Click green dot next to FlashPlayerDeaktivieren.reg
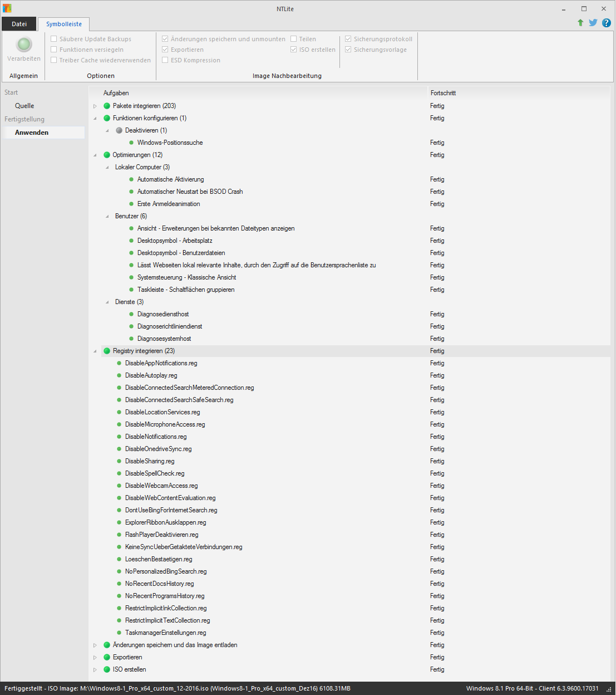 pos(119,535)
